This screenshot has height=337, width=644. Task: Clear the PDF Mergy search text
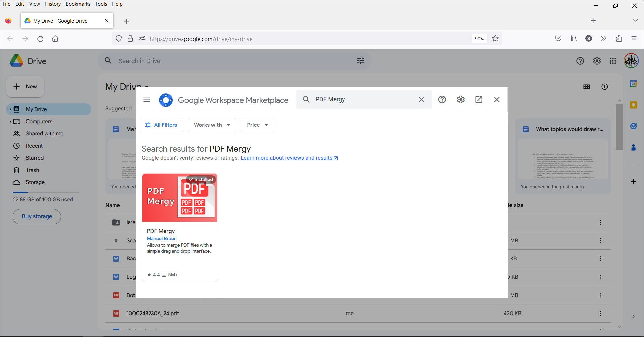(421, 99)
